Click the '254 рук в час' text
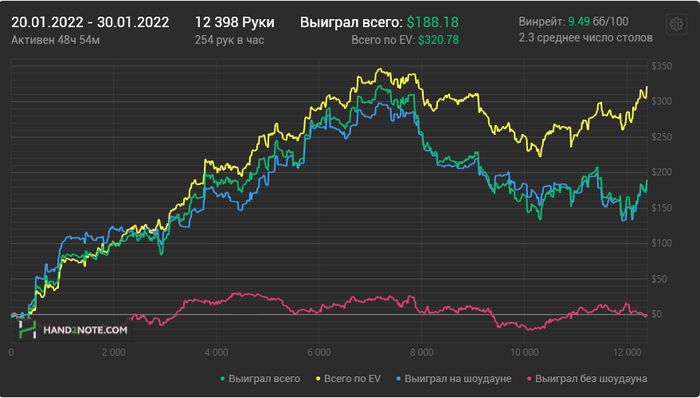700x398 pixels. 229,40
